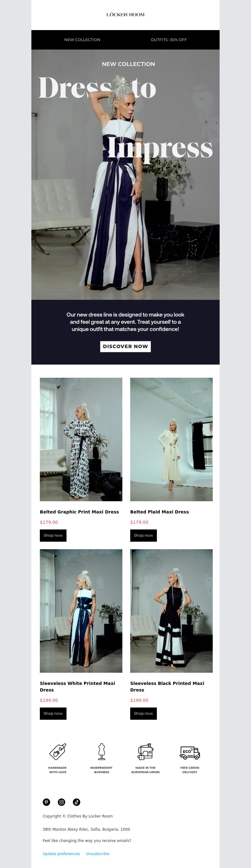Open the Sleeveless Black Printed Maxi Dress photo
Screen dimensions: 251x868
pyautogui.click(x=171, y=611)
